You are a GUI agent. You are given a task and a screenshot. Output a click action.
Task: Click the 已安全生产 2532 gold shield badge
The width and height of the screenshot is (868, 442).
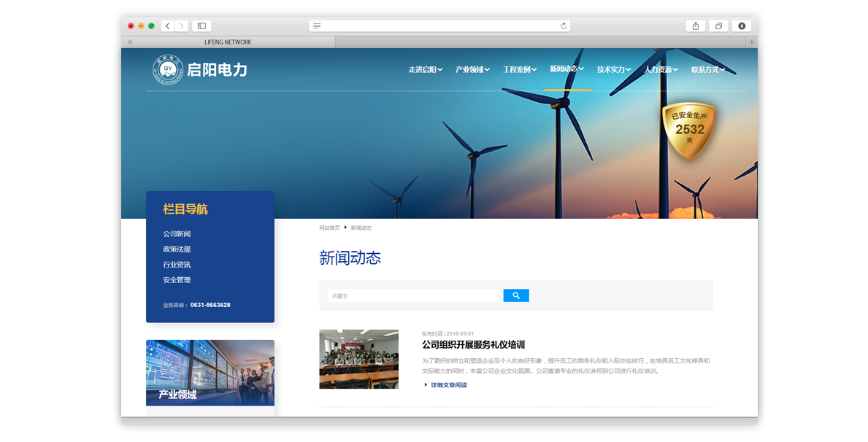pos(689,131)
